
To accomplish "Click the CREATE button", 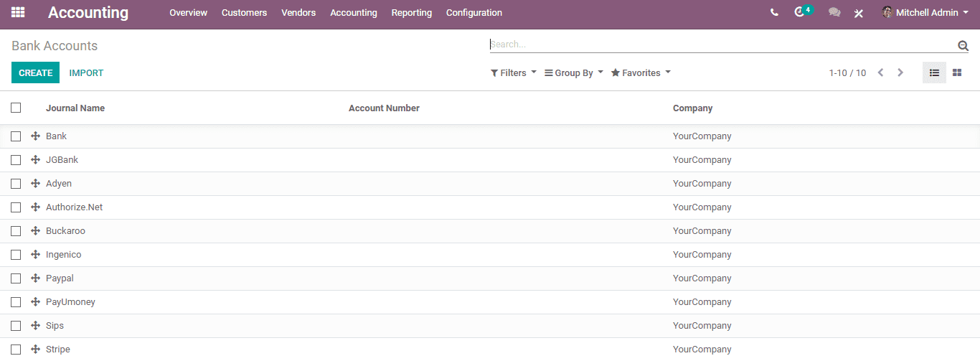I will 35,72.
